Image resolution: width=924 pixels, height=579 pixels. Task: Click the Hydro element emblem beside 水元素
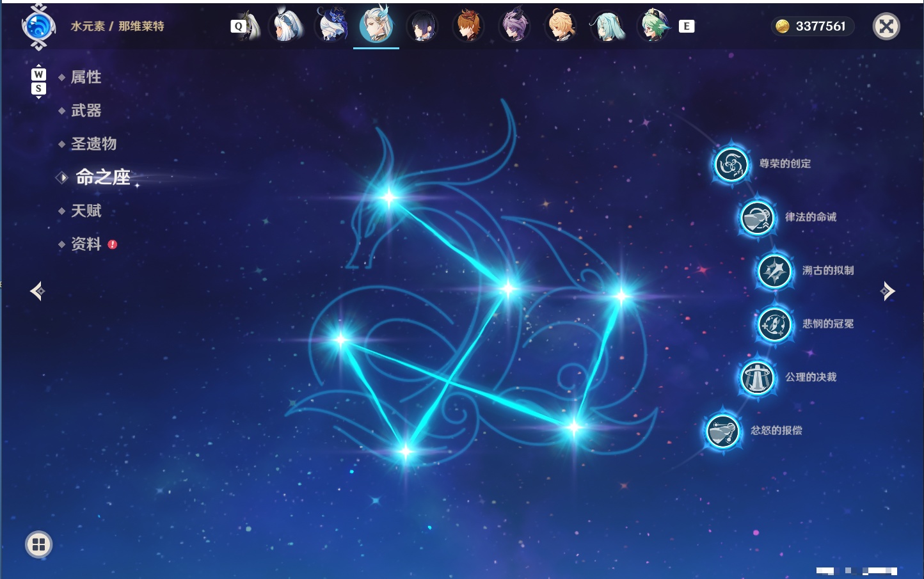pyautogui.click(x=38, y=27)
